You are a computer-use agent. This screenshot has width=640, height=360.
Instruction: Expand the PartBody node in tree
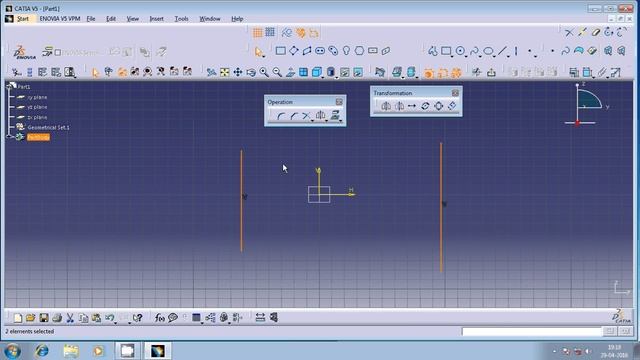coord(9,137)
